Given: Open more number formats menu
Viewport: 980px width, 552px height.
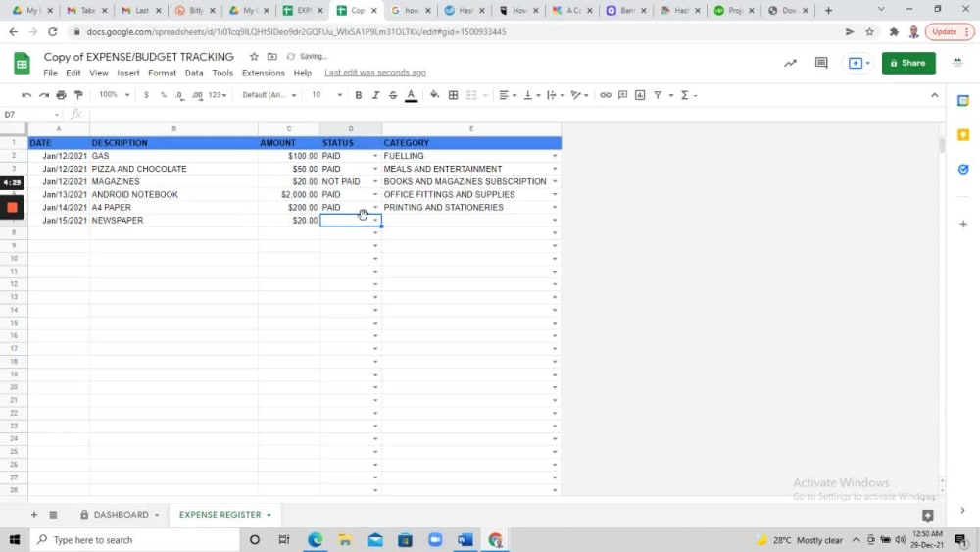Looking at the screenshot, I should (217, 95).
